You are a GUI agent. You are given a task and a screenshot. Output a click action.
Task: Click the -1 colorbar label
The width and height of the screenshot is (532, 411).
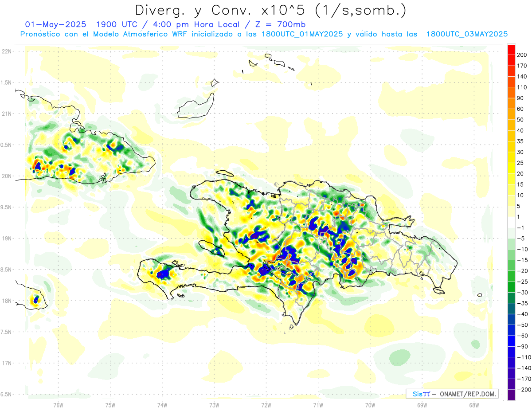coord(520,228)
